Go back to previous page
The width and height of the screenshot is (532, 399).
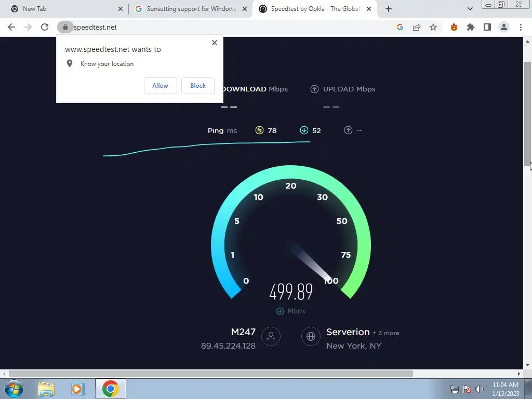tap(11, 27)
